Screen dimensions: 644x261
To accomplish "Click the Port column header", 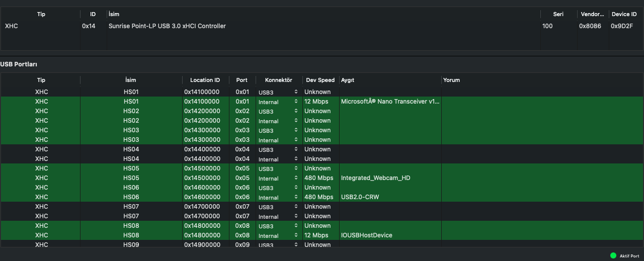I will point(242,80).
